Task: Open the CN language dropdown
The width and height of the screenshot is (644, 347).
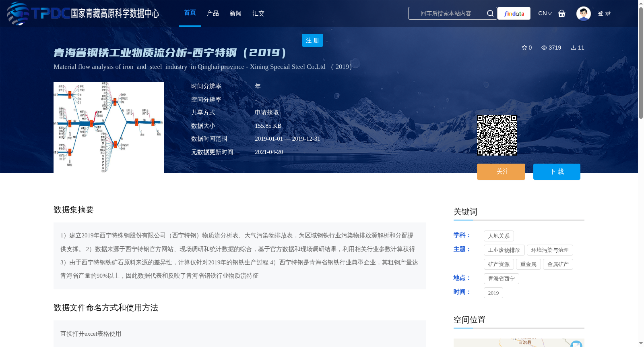Action: [545, 13]
